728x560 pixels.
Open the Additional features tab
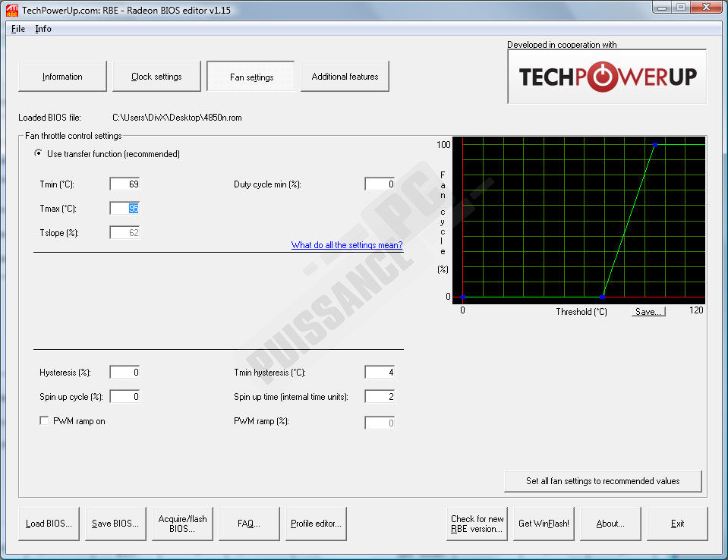(345, 77)
